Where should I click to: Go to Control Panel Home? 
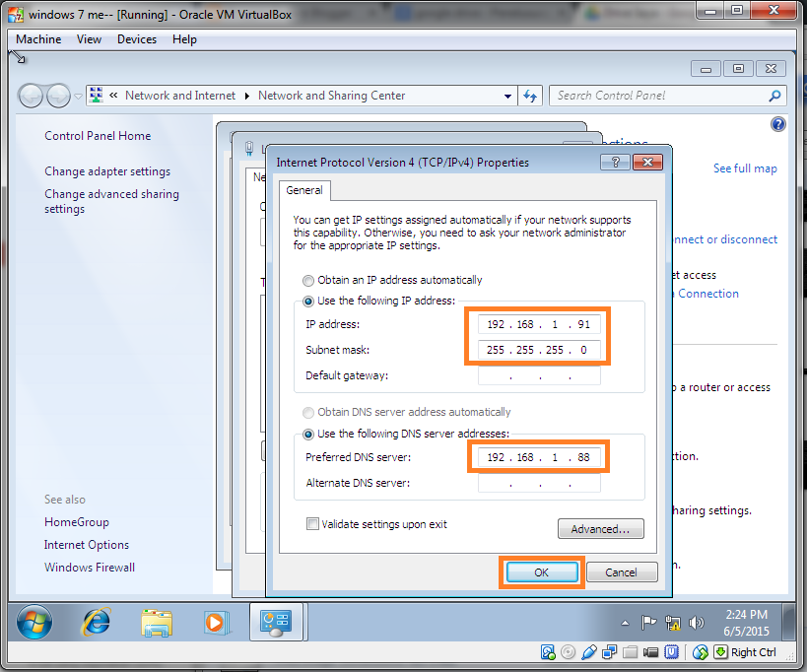[98, 136]
